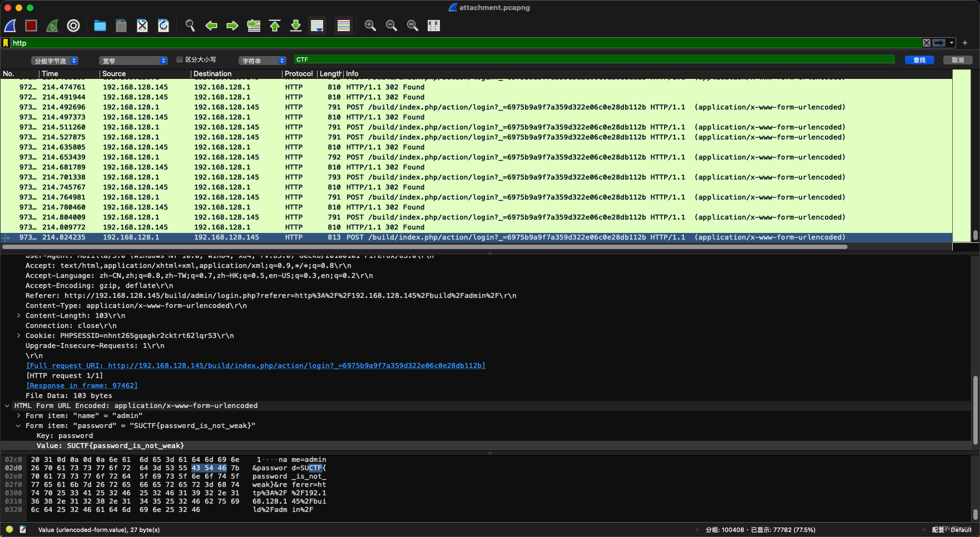Add a filter button with plus
This screenshot has width=980, height=537.
coord(965,43)
